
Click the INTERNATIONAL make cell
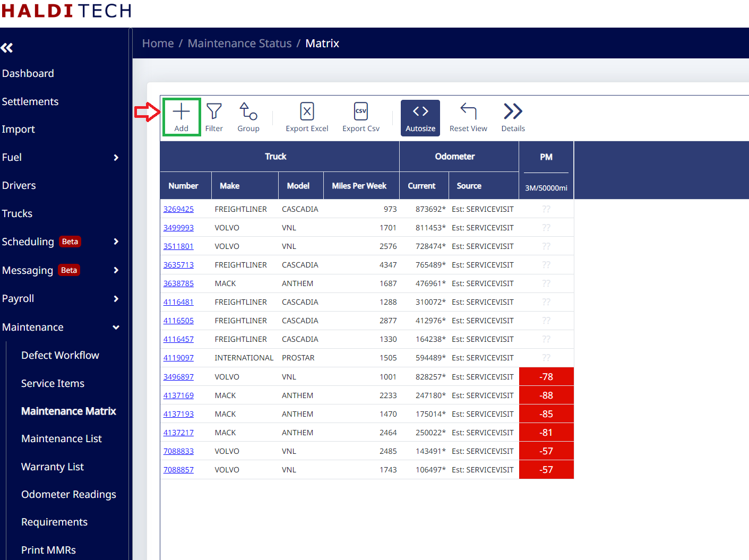244,358
